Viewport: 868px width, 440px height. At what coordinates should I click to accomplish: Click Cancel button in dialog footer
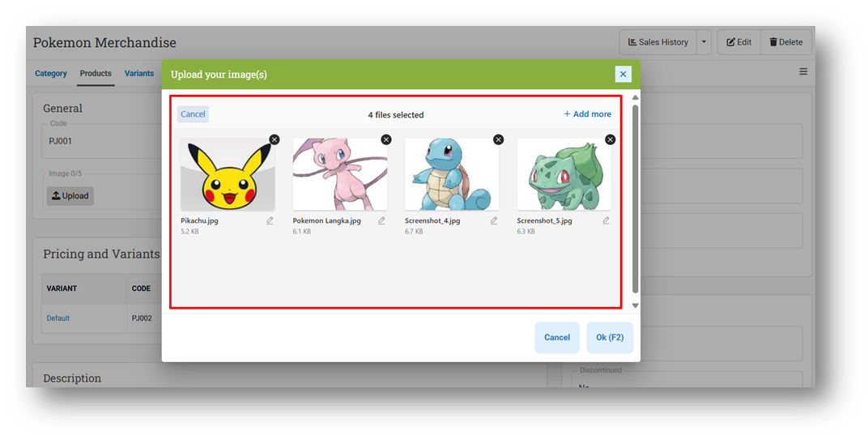(557, 337)
